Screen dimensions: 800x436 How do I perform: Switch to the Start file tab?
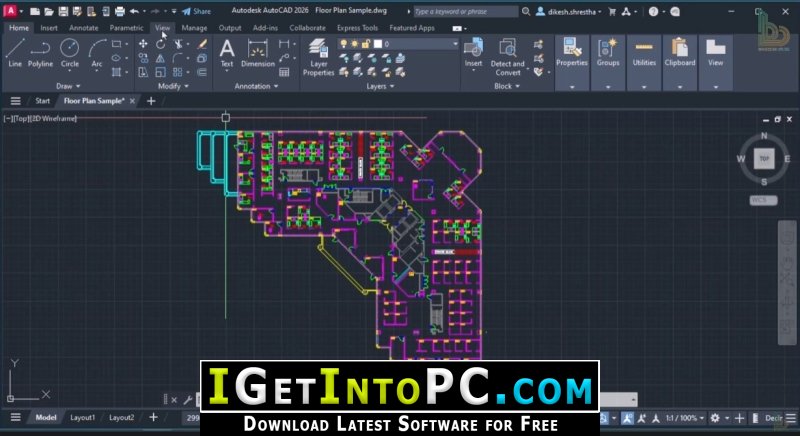(42, 101)
